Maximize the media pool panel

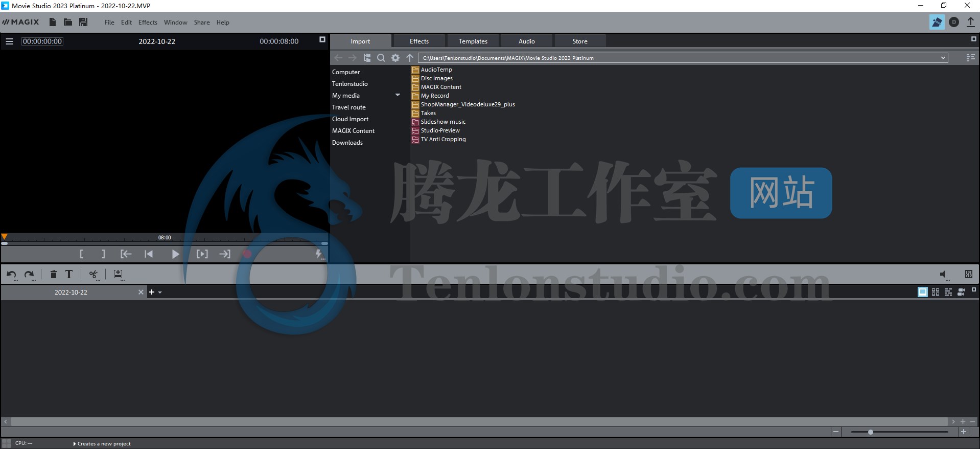point(973,39)
